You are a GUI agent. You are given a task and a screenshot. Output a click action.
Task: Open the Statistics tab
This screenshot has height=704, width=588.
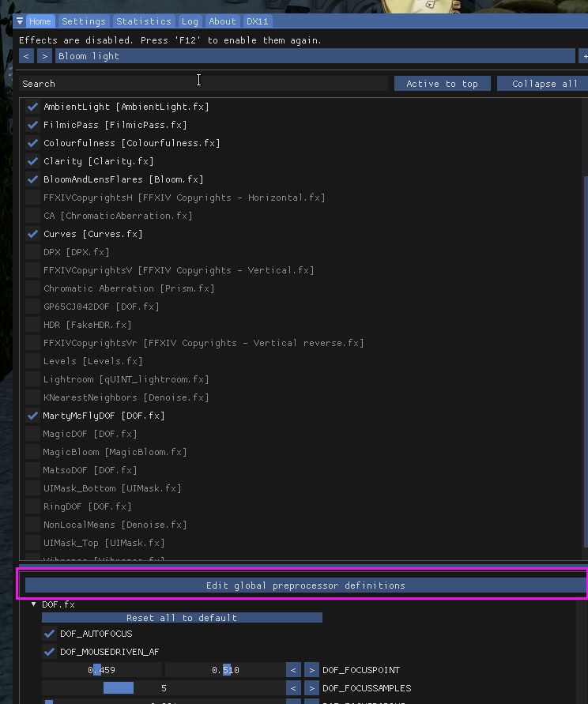(x=143, y=21)
